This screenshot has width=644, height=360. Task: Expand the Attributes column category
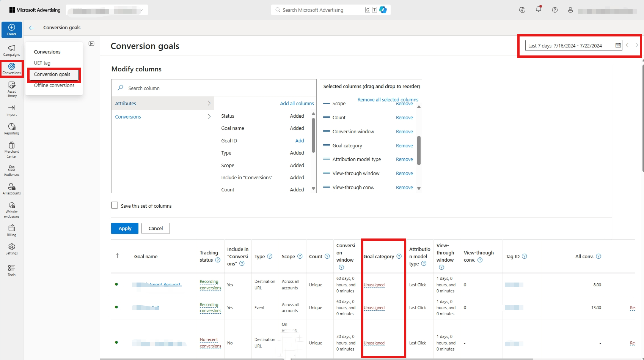click(x=163, y=103)
